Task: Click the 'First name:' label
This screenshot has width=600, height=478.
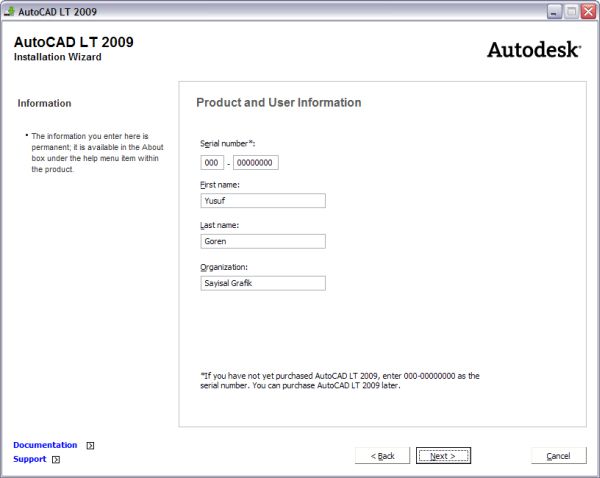Action: pos(220,185)
